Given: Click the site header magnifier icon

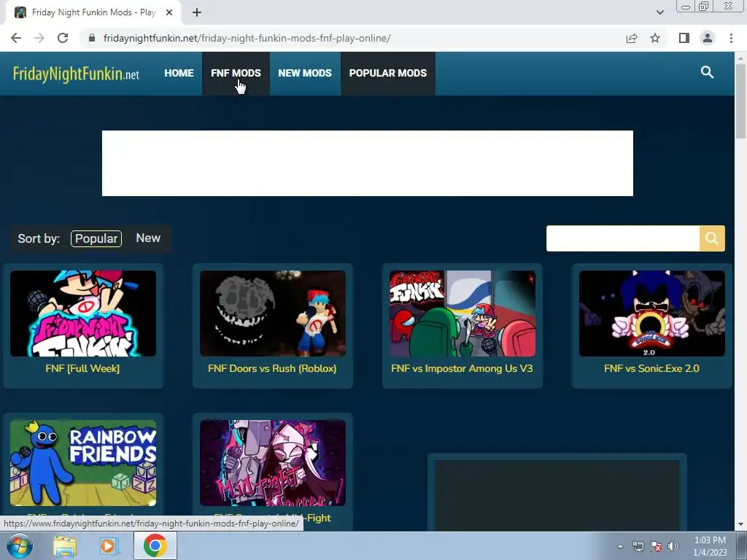Looking at the screenshot, I should [707, 72].
